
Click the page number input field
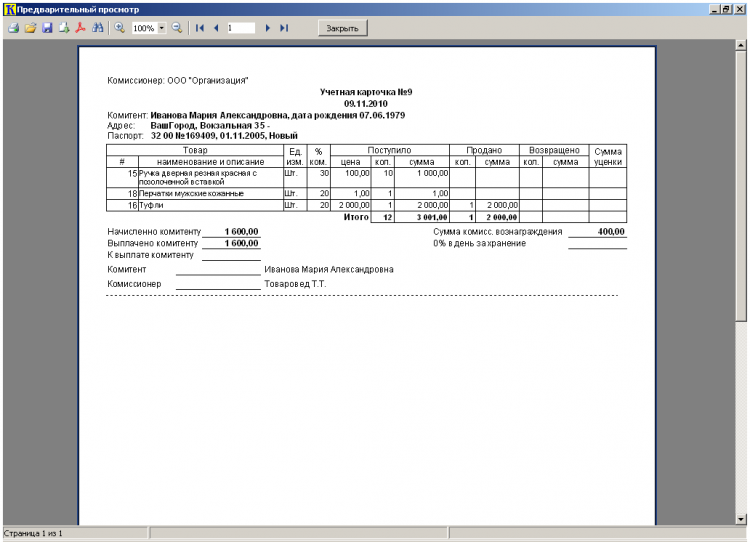pos(241,28)
